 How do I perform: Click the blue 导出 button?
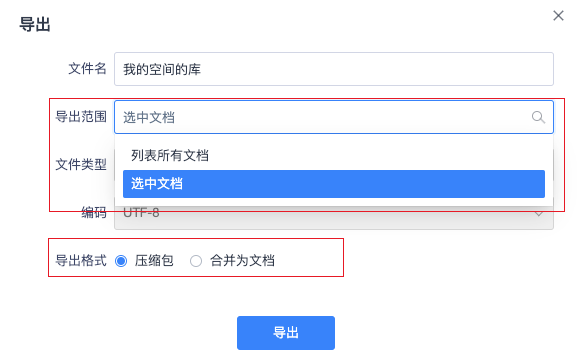[286, 333]
